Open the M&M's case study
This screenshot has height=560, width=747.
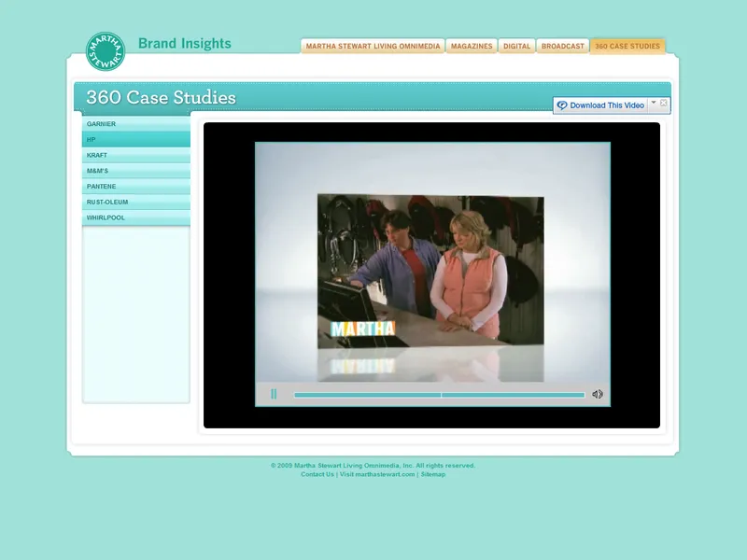click(136, 171)
